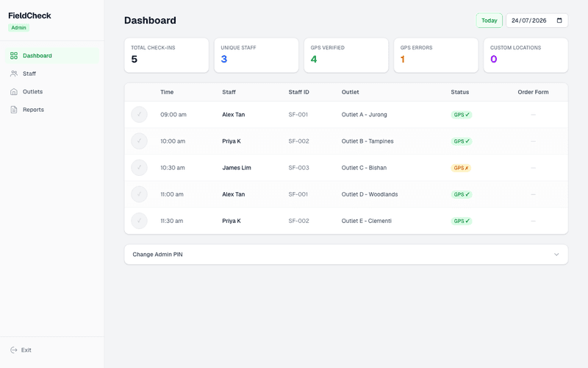The image size is (588, 368).
Task: Go to the Staff page
Action: tap(52, 74)
